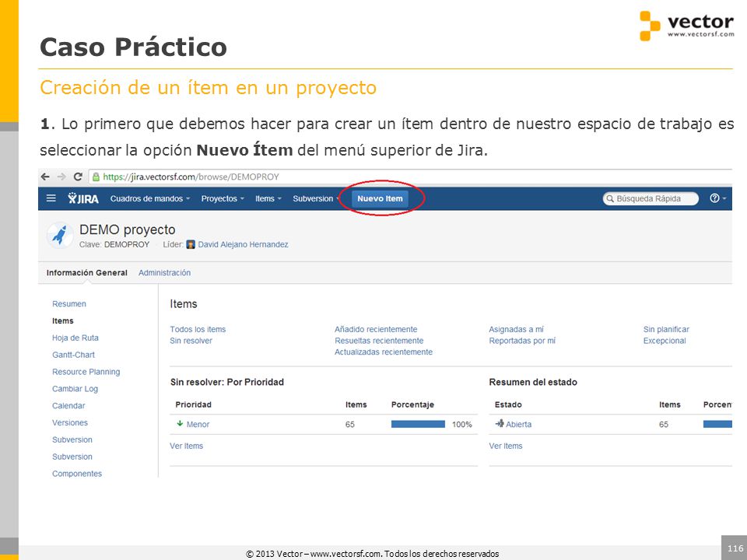Viewport: 747px width, 560px height.
Task: Click the green padlock security icon
Action: click(x=96, y=177)
